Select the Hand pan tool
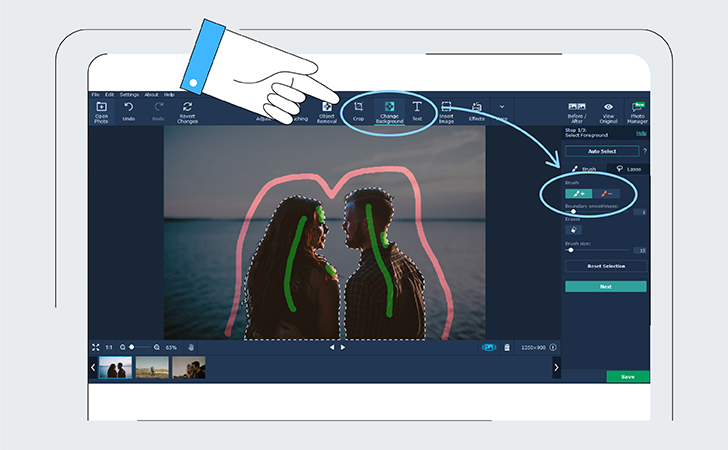Image resolution: width=728 pixels, height=450 pixels. [191, 347]
